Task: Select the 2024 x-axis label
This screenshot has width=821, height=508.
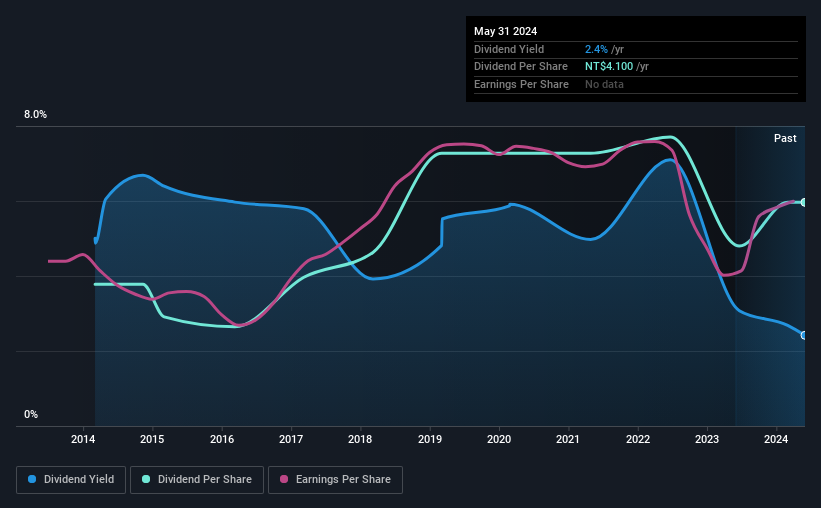Action: [776, 439]
